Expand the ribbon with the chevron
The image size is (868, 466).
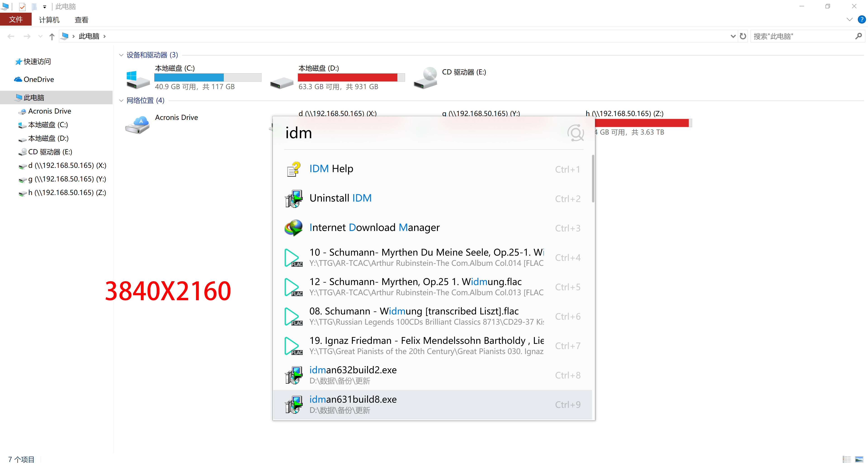coord(849,19)
